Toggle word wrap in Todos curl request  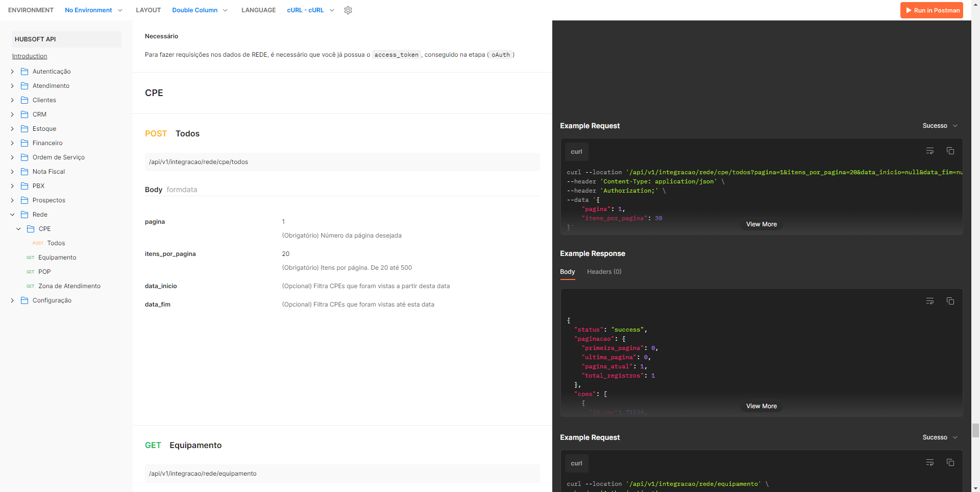(930, 151)
